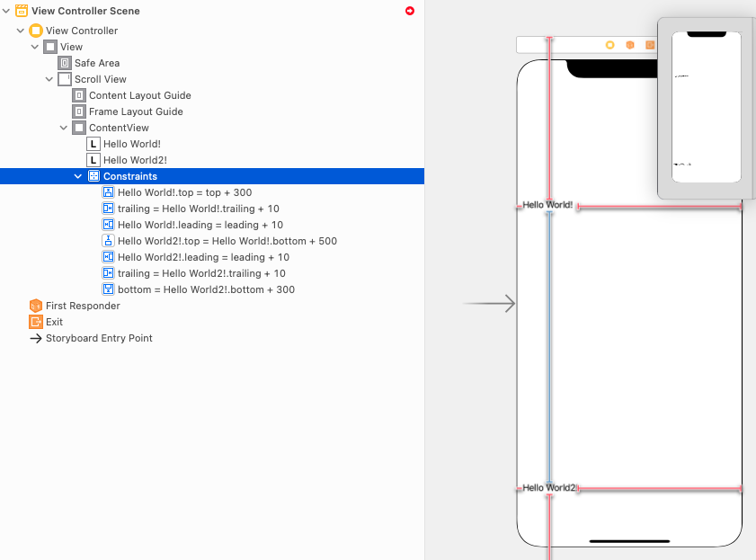Viewport: 756px width, 560px height.
Task: Click the Scroll View outline icon
Action: click(x=65, y=79)
